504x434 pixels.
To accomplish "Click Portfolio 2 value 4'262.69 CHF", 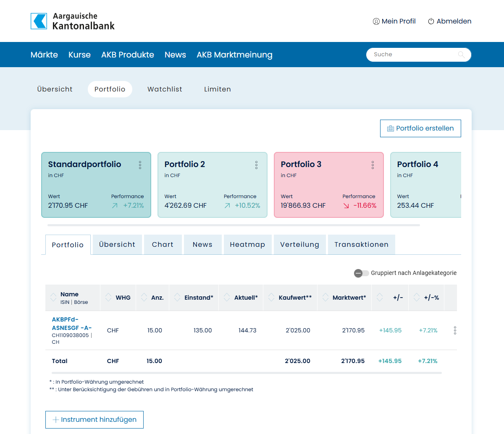I will click(x=186, y=206).
